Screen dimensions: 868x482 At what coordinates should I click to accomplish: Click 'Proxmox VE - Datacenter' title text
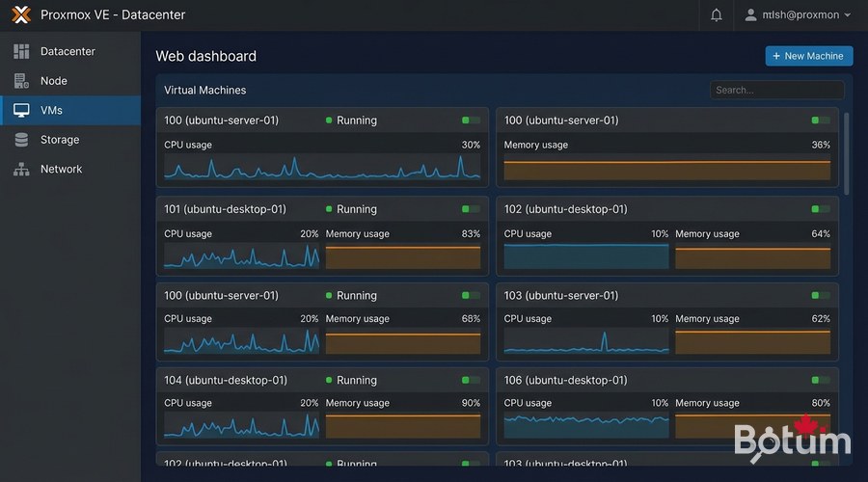point(113,14)
